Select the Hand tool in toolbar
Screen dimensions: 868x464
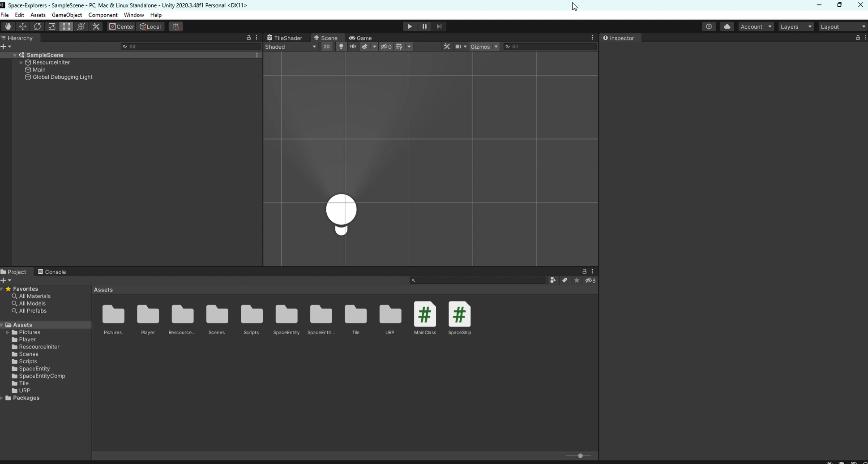(8, 26)
